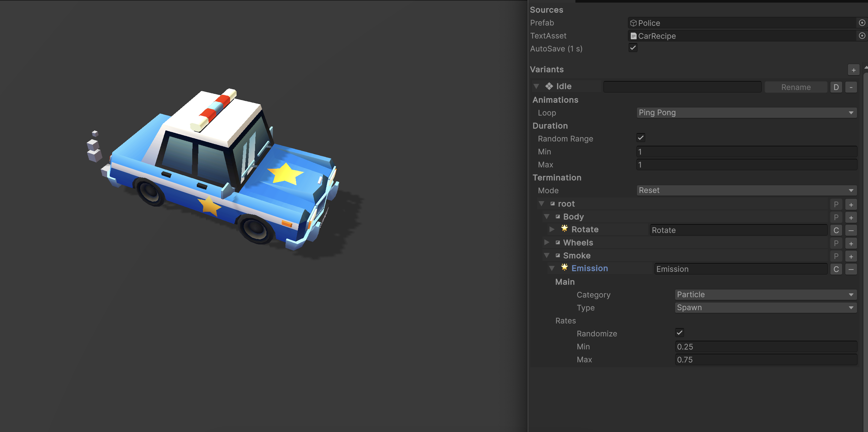Open the Termination Mode dropdown
868x432 pixels.
(x=746, y=190)
